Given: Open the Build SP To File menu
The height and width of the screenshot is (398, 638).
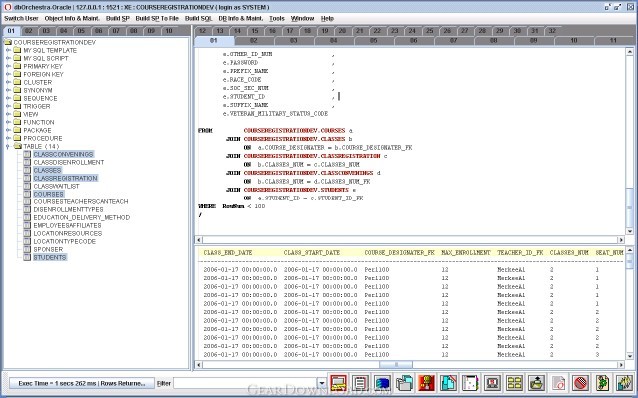Looking at the screenshot, I should click(157, 18).
